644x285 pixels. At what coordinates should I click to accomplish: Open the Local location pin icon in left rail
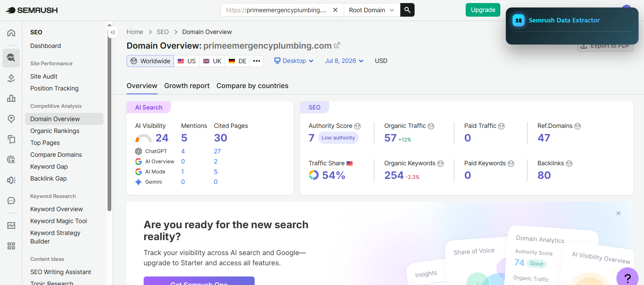point(11,119)
